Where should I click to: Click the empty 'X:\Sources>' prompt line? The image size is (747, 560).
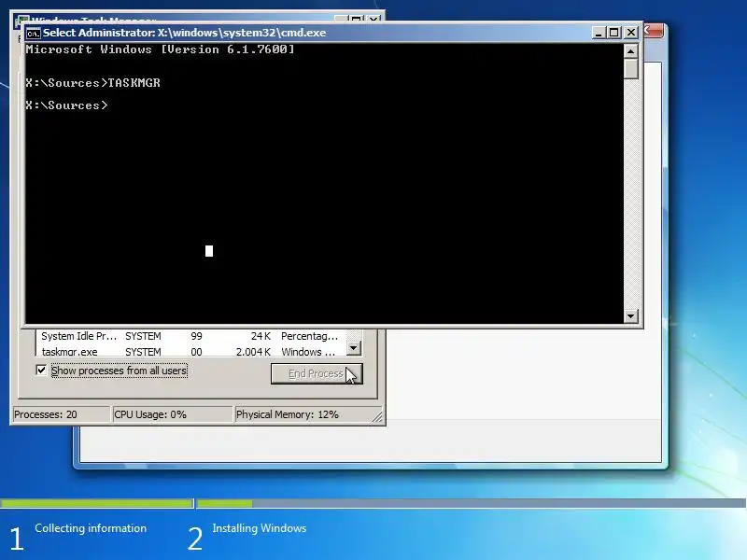(66, 105)
